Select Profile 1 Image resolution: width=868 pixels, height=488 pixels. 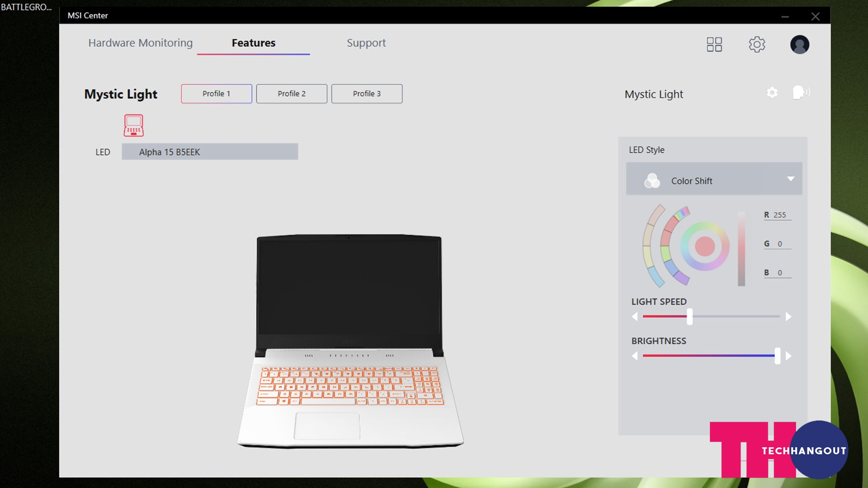(217, 94)
